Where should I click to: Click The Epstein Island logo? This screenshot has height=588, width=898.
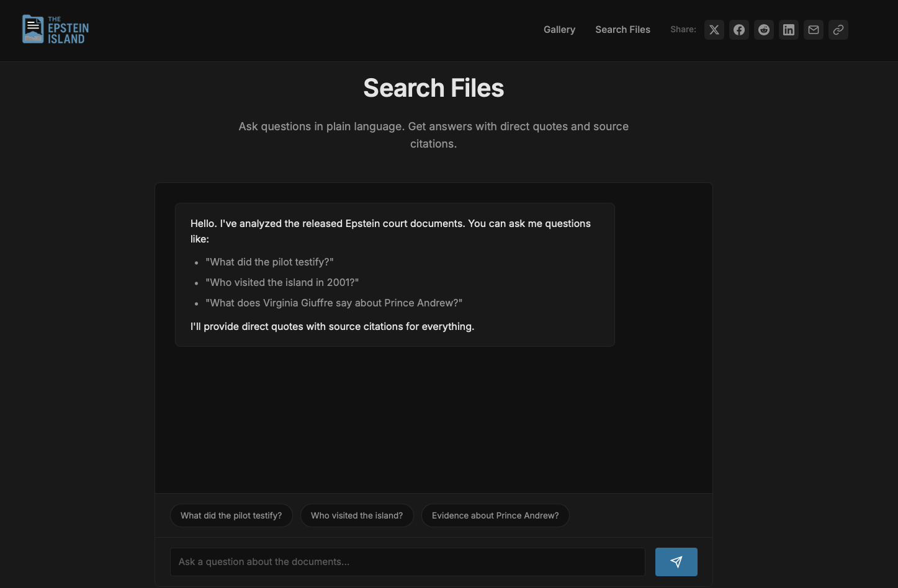coord(56,30)
